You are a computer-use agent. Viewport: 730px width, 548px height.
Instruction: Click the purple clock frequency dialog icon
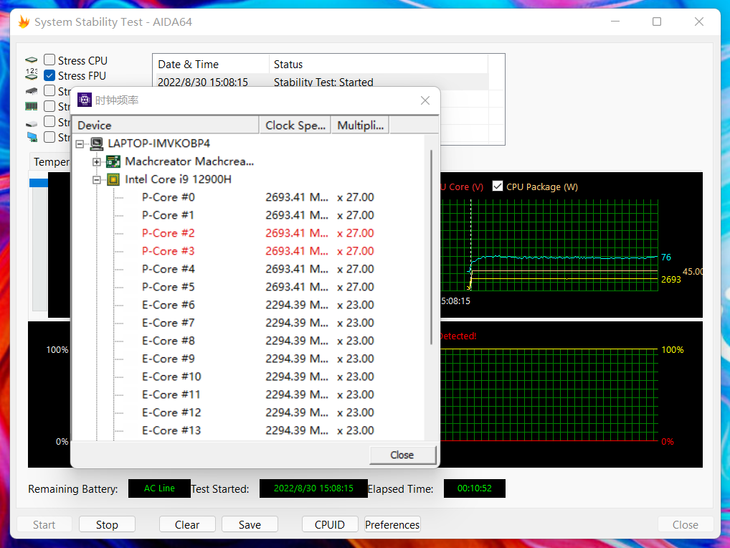click(84, 100)
